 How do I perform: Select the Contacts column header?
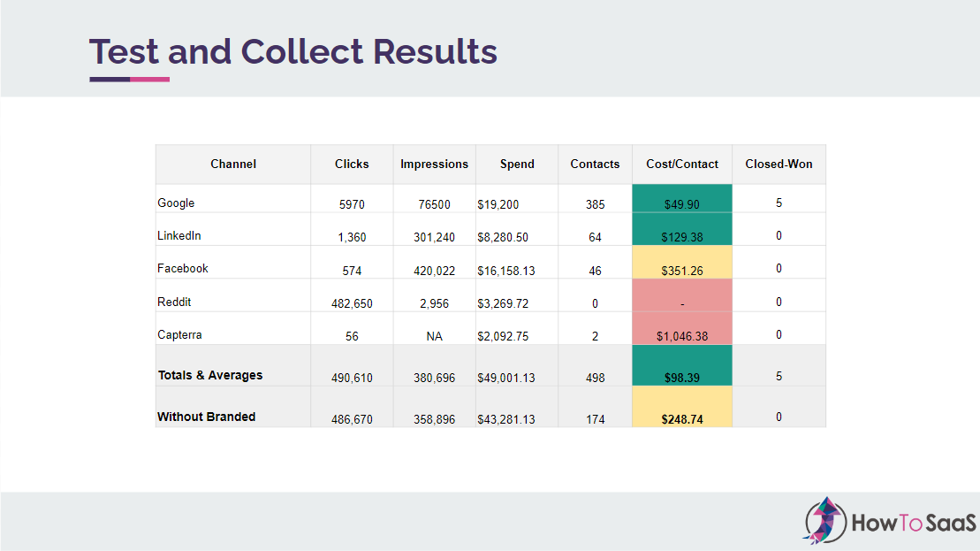pos(595,164)
